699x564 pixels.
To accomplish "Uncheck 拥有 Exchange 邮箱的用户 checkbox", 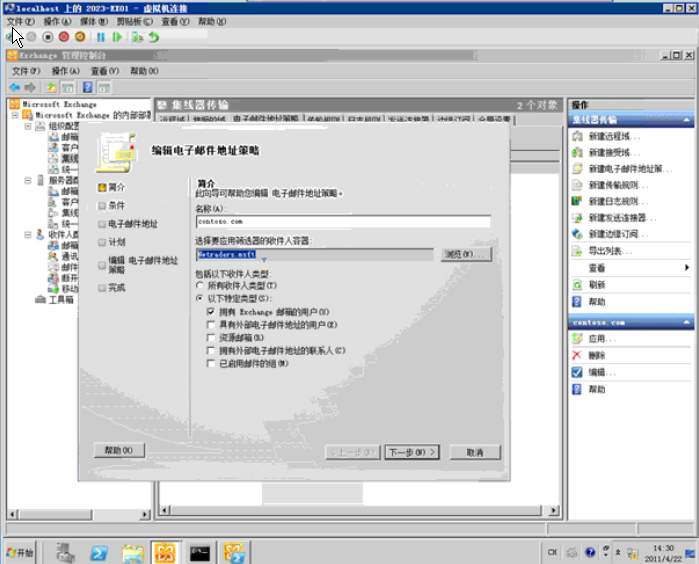I will coord(211,312).
